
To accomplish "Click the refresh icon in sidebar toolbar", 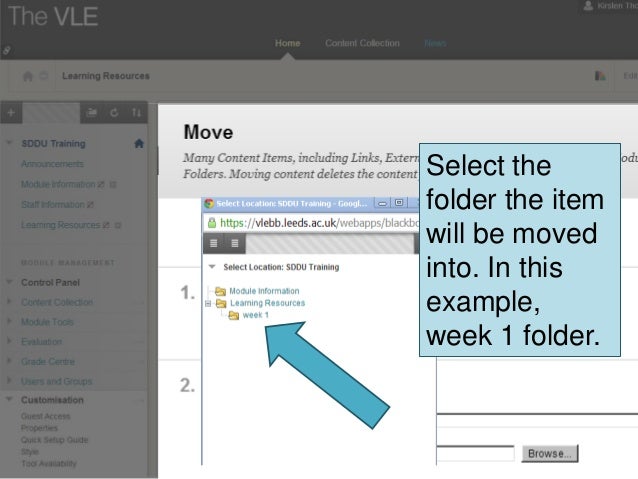I will coord(114,113).
